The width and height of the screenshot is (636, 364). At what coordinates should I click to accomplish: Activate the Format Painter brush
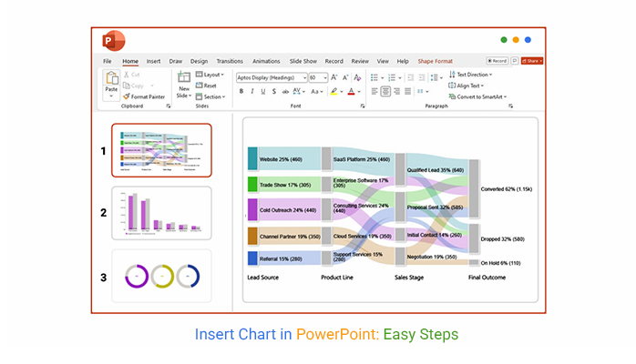tap(127, 96)
